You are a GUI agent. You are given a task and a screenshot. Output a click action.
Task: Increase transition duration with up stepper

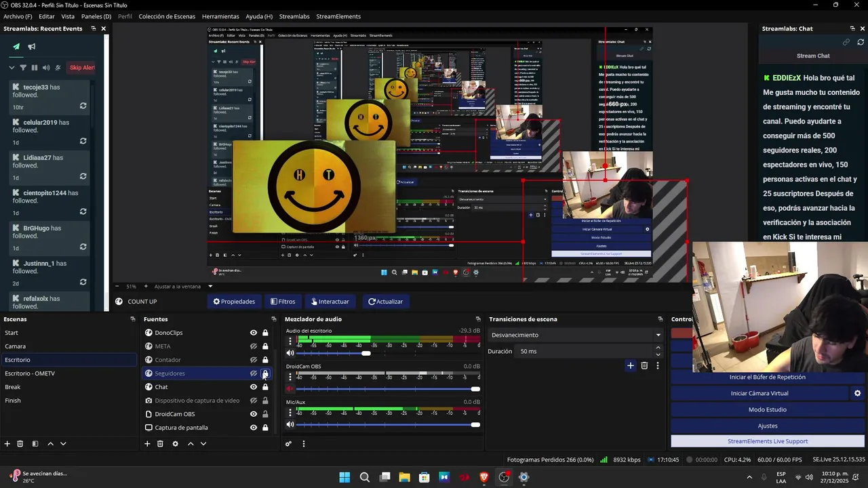point(658,348)
